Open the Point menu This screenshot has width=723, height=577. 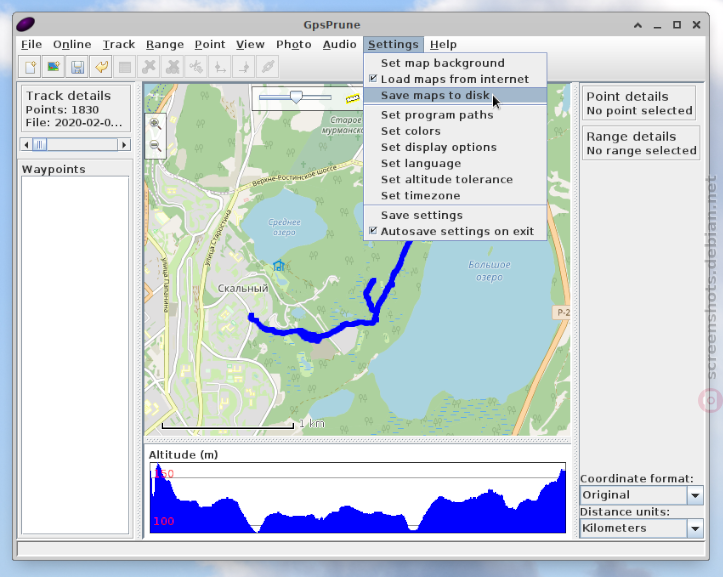210,44
